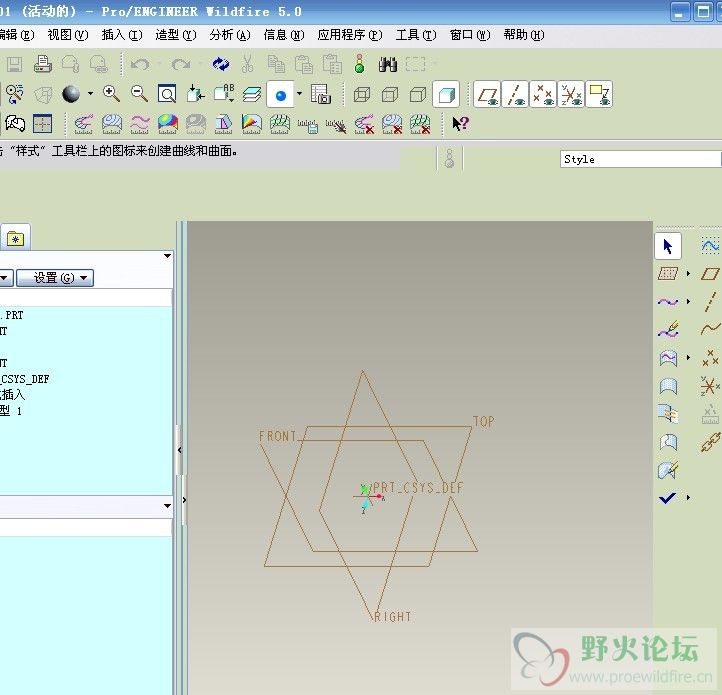Click the zoom out magnifier icon

[x=139, y=94]
